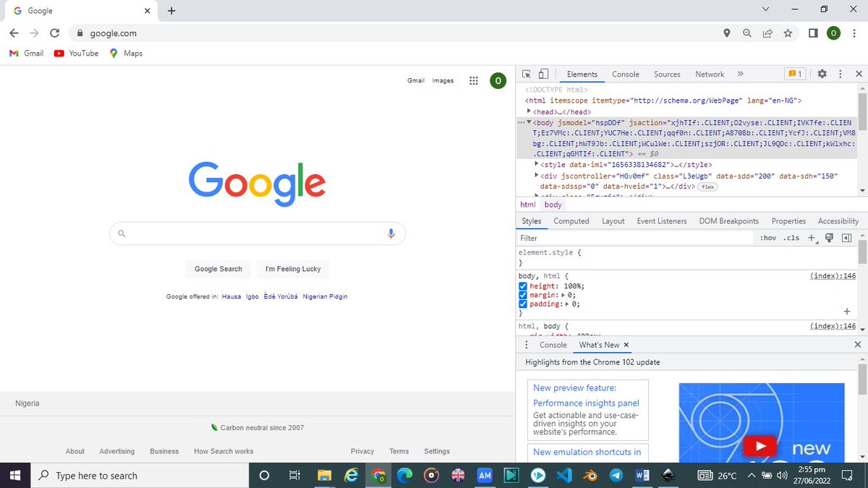
Task: Open the Computed styles tab
Action: tap(571, 221)
